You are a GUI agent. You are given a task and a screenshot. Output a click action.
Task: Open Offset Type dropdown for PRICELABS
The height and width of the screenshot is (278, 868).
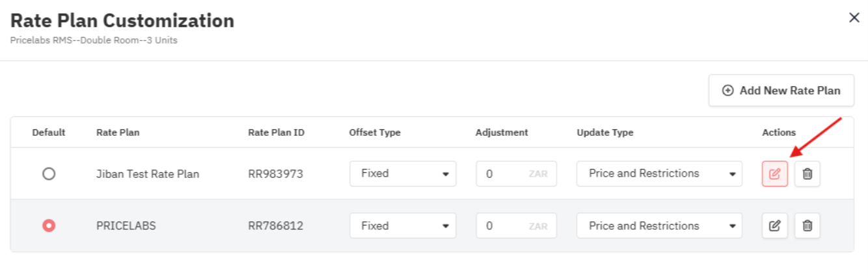(x=403, y=226)
